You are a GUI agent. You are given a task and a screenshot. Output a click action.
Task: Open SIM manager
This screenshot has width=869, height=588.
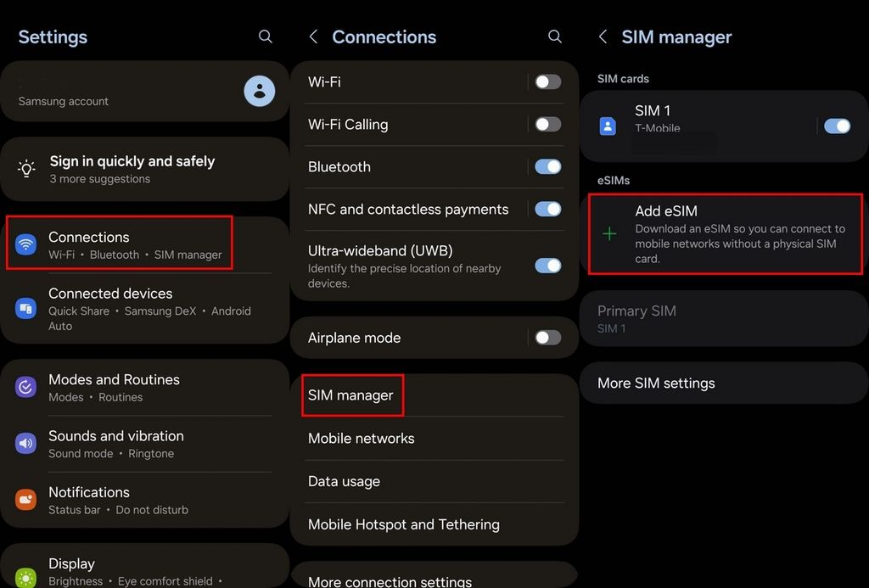352,395
